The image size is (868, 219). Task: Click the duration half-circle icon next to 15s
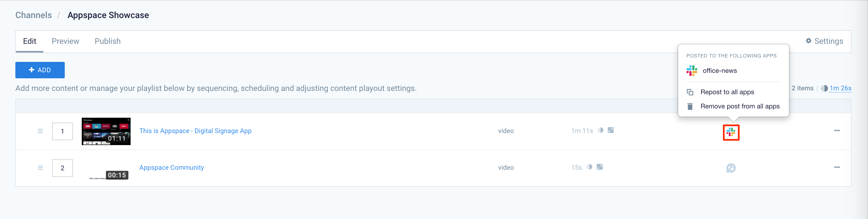click(x=589, y=167)
